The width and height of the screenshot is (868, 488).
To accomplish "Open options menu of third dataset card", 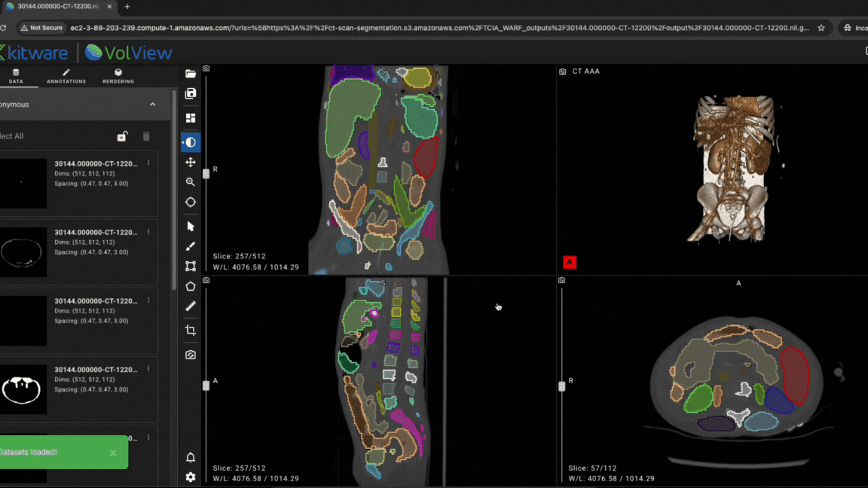I will (x=148, y=300).
